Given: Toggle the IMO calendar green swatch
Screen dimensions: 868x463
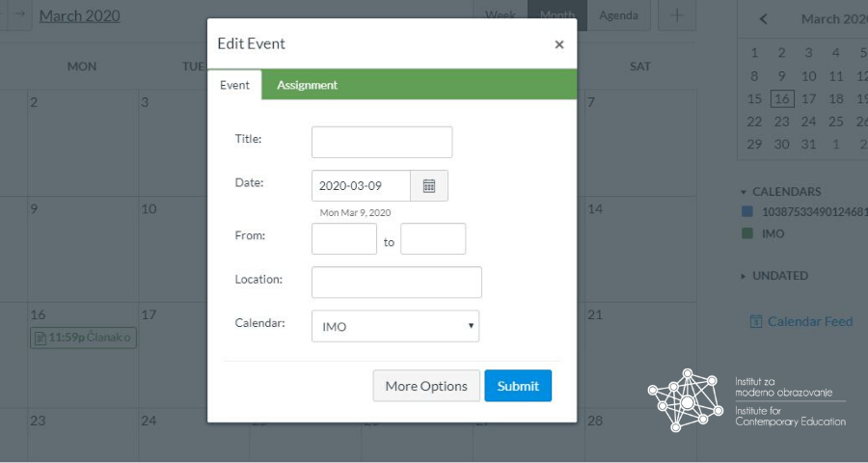Looking at the screenshot, I should (746, 233).
